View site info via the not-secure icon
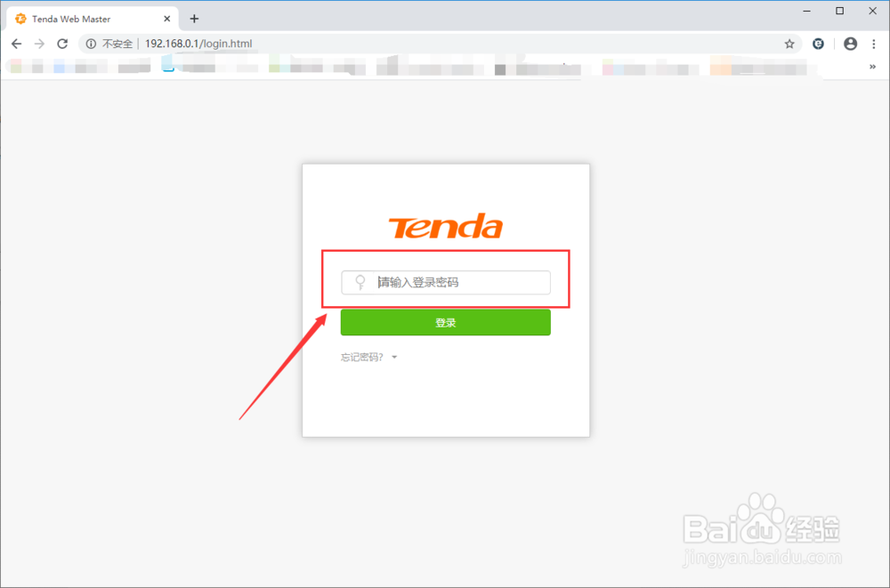 (x=91, y=44)
